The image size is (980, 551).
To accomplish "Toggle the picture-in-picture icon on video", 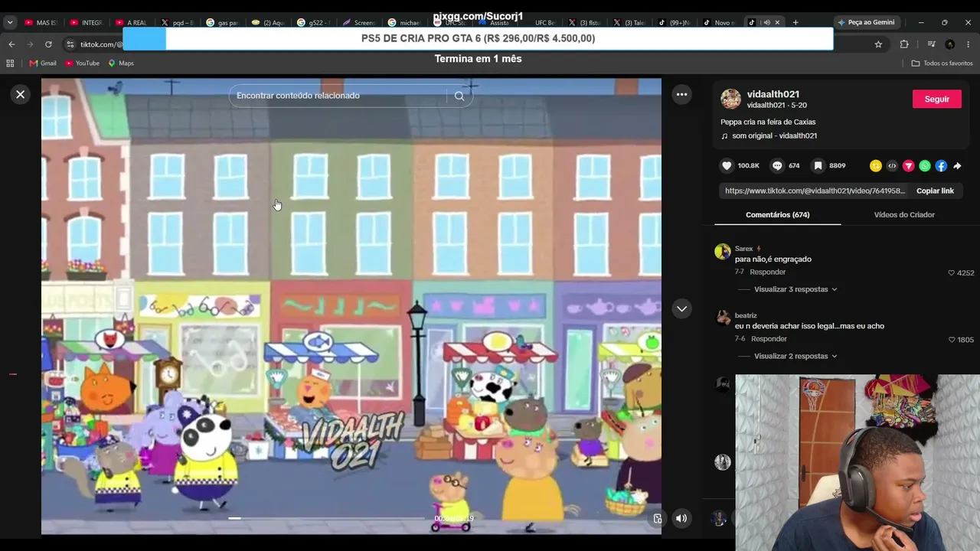I will (x=657, y=519).
